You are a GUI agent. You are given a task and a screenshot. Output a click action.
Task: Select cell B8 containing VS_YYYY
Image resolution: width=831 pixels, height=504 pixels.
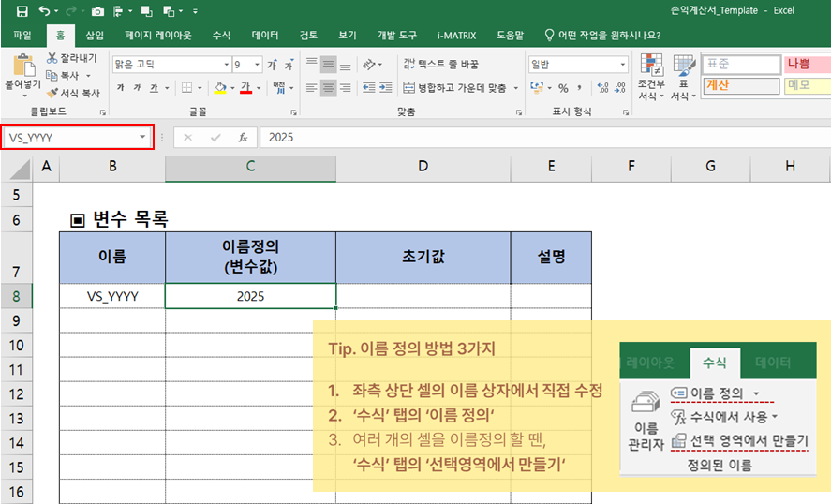tap(112, 296)
